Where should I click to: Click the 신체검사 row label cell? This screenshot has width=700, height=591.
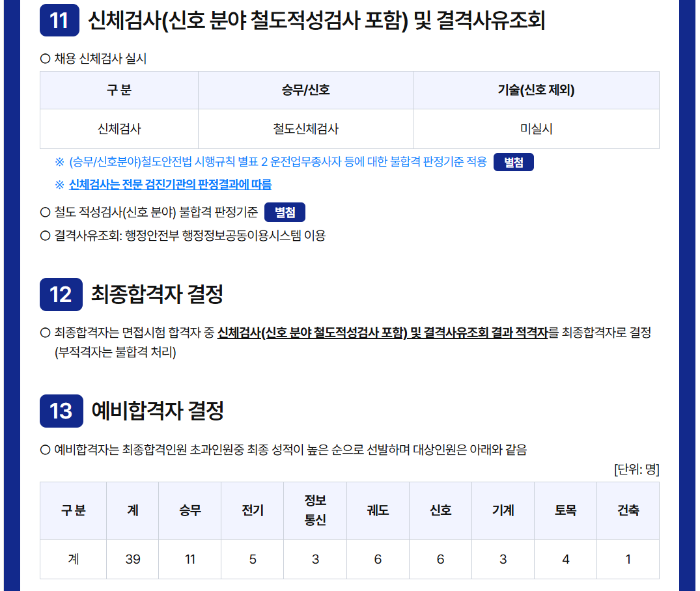pyautogui.click(x=119, y=129)
